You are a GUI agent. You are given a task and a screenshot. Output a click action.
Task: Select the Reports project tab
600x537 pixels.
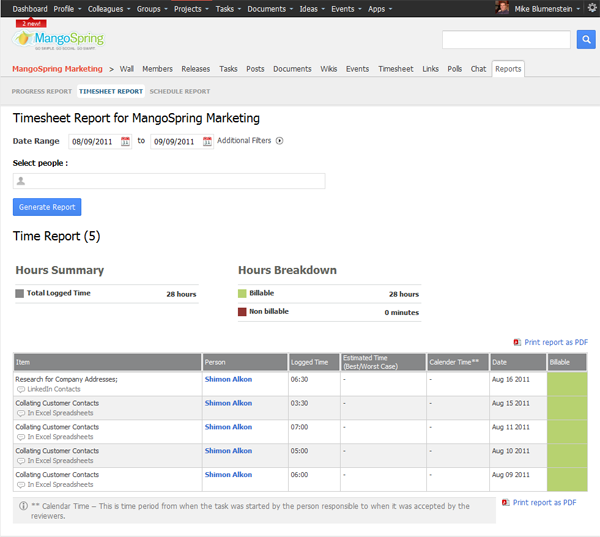point(508,69)
